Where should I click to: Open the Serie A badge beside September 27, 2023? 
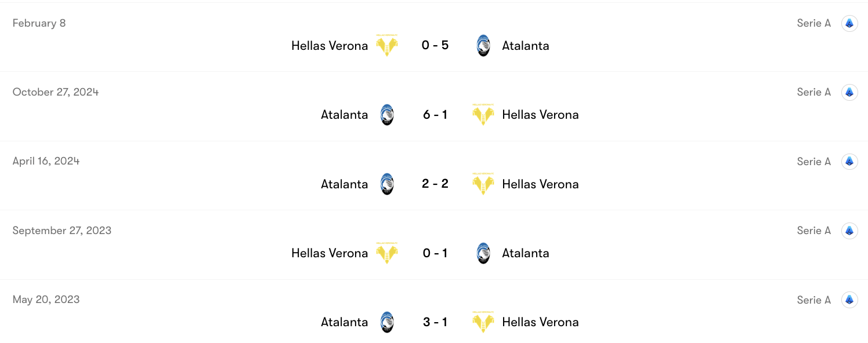(849, 230)
